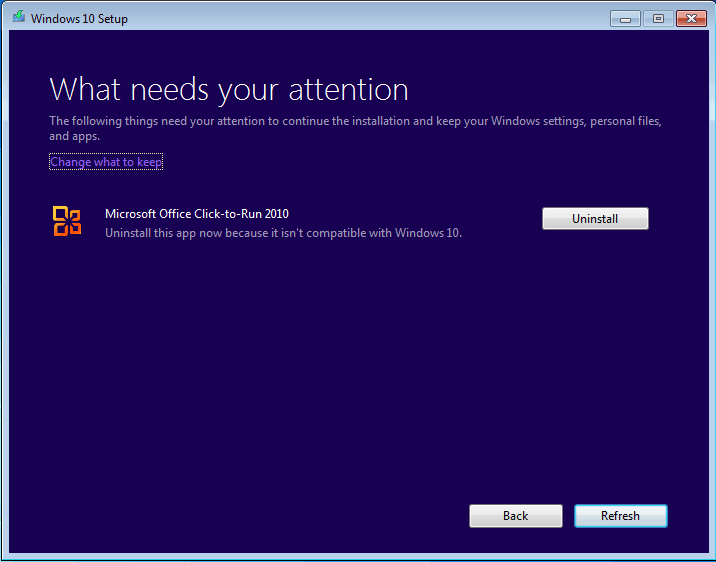Click the word 'attention' in the large heading

tap(348, 89)
